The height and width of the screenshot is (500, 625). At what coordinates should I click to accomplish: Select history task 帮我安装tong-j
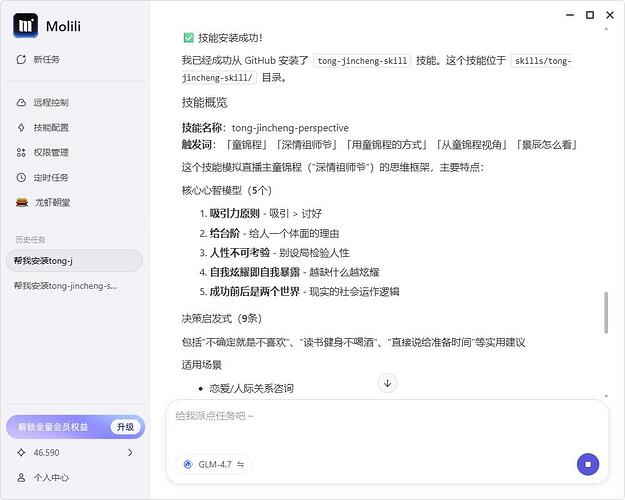point(74,261)
